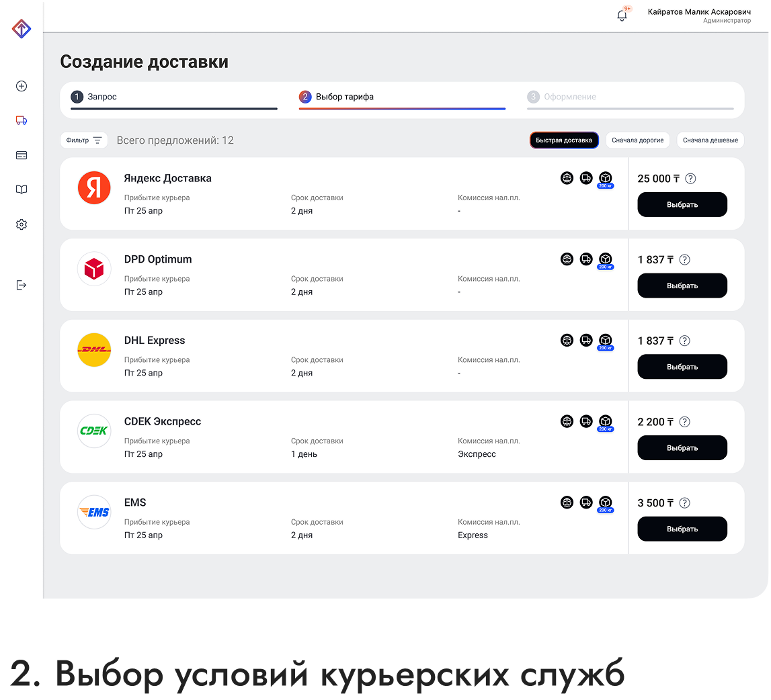Screen dimensions: 771x700
Task: Click the 200 кг box icon for DHL Express
Action: click(606, 341)
